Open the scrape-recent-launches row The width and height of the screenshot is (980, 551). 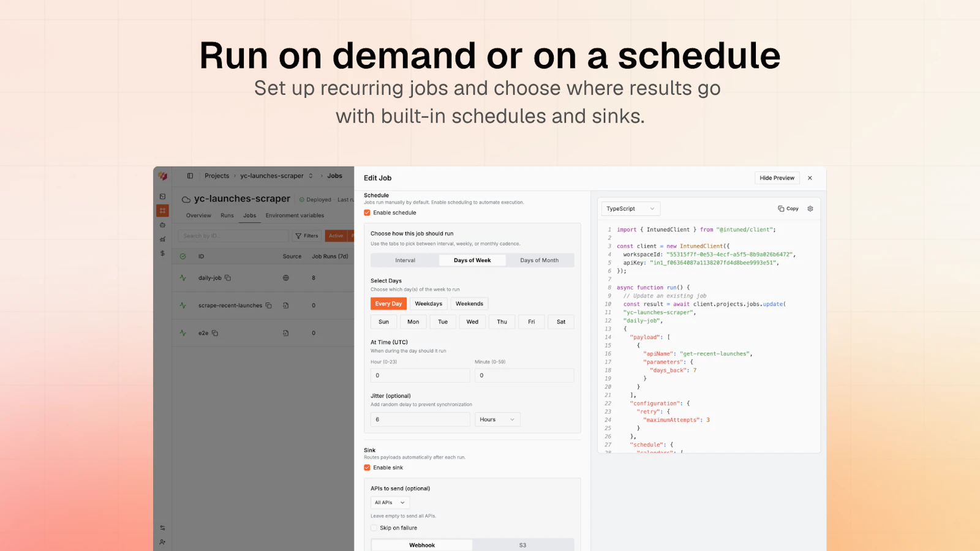(263, 305)
